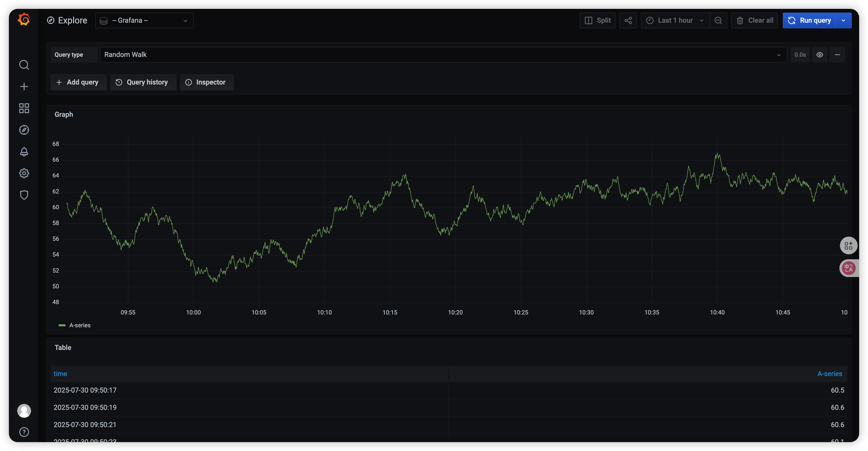868x451 pixels.
Task: Click the Query history button
Action: (x=143, y=82)
